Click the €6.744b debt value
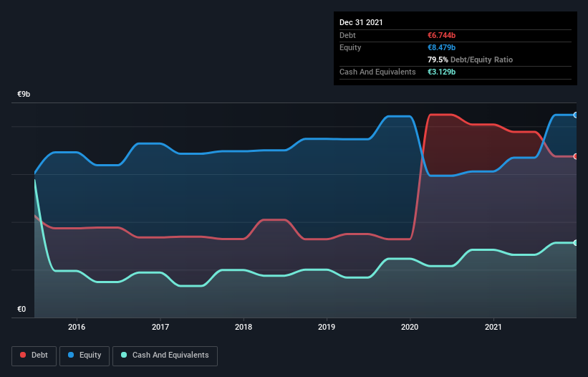This screenshot has width=588, height=377. click(441, 35)
